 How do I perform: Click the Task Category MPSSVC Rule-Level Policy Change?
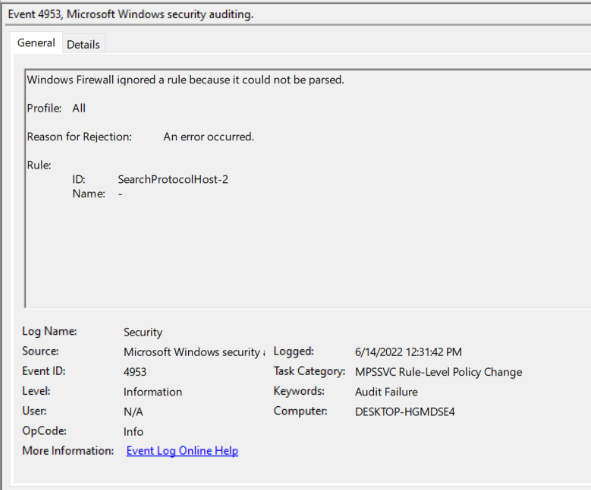pyautogui.click(x=438, y=372)
